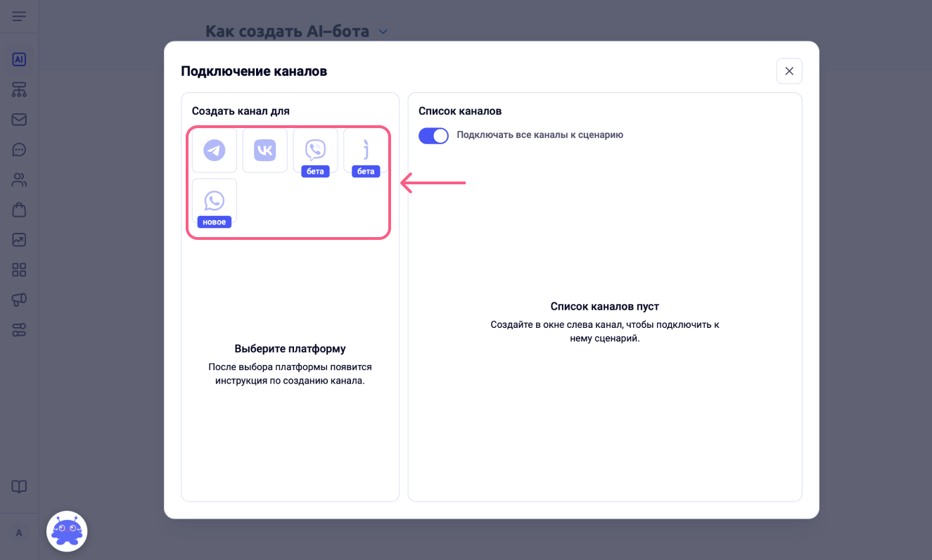
Task: Expand the hamburger sidebar menu
Action: coord(19,16)
